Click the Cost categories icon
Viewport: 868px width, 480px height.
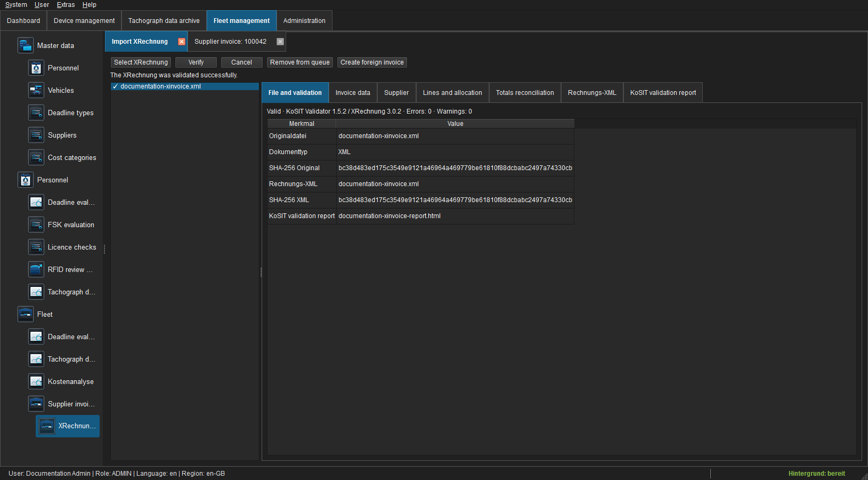pyautogui.click(x=36, y=157)
